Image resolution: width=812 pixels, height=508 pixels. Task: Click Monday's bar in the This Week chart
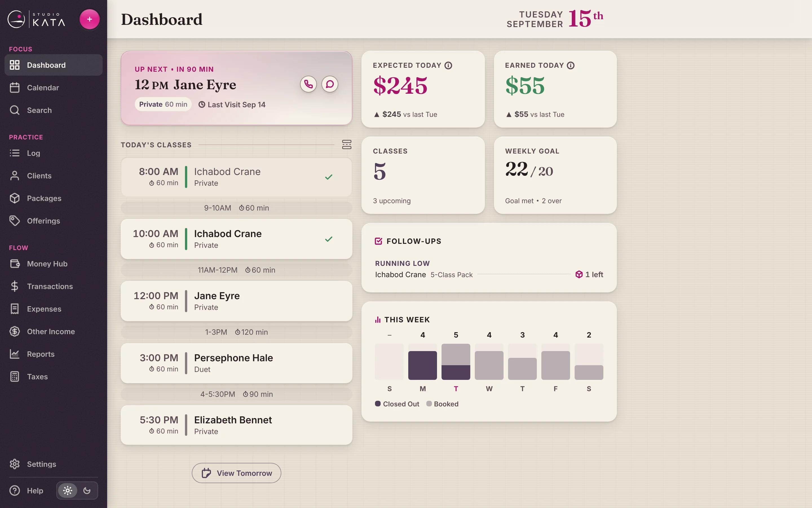422,362
